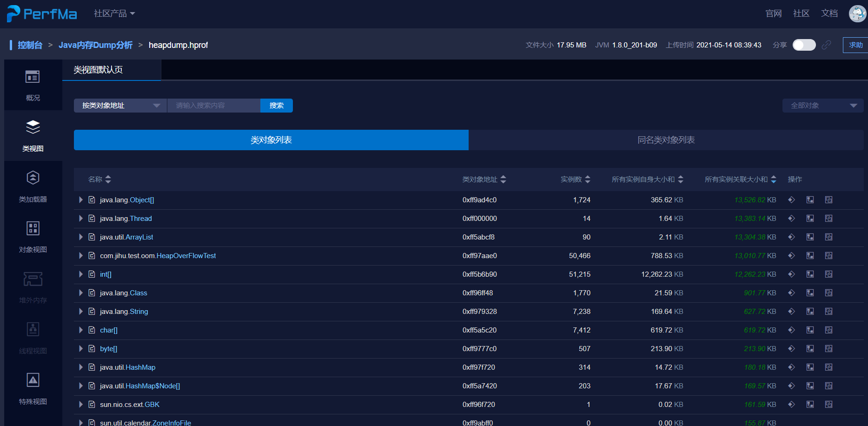Click the 搜索 search button

coord(277,106)
